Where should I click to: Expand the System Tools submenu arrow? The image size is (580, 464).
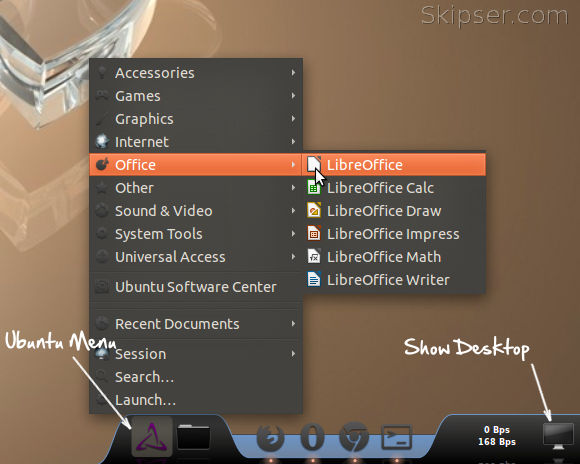coord(293,233)
